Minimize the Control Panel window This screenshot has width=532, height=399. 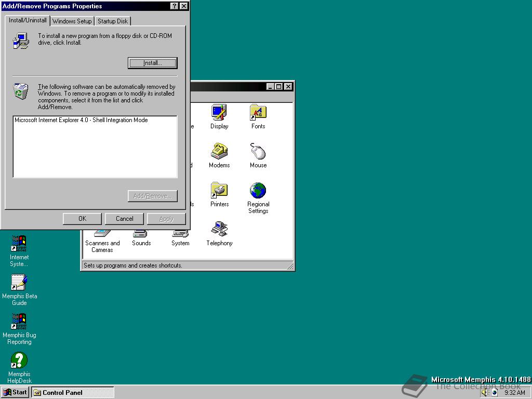[x=270, y=87]
